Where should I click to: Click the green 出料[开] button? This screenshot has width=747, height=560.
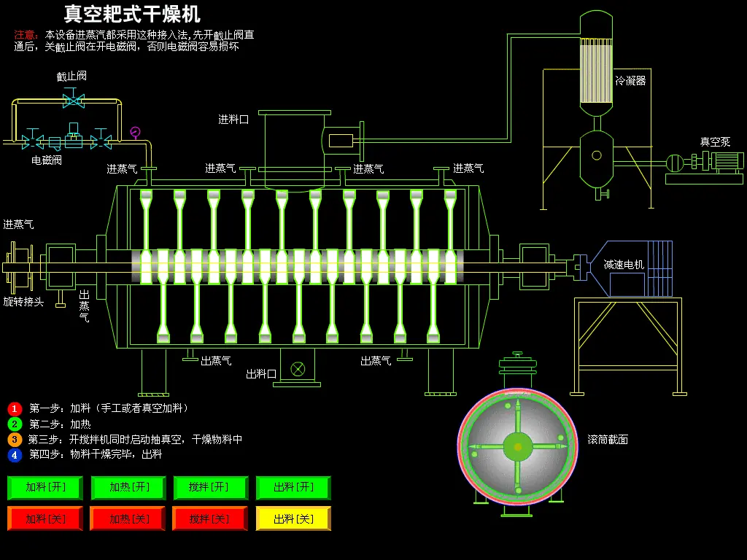[x=293, y=488]
